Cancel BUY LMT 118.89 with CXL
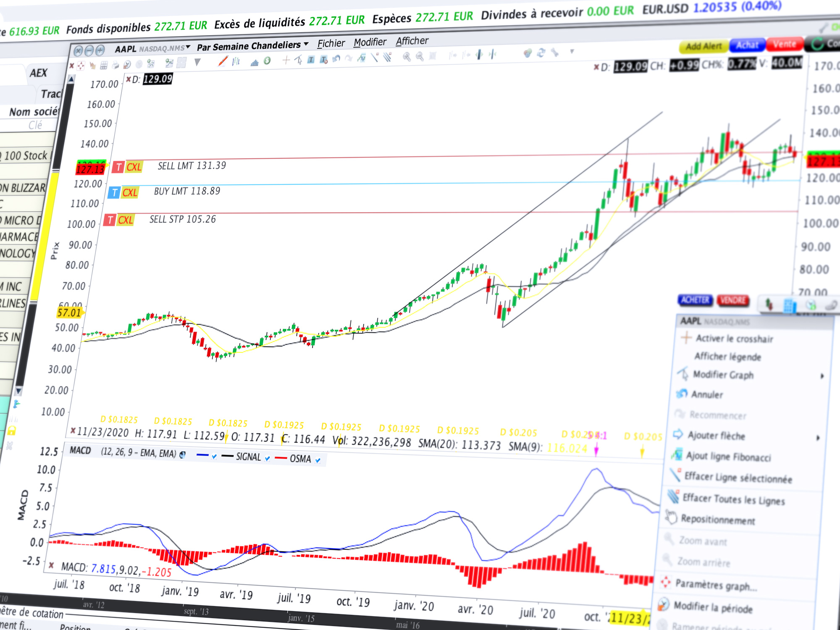This screenshot has height=630, width=840. (x=130, y=193)
